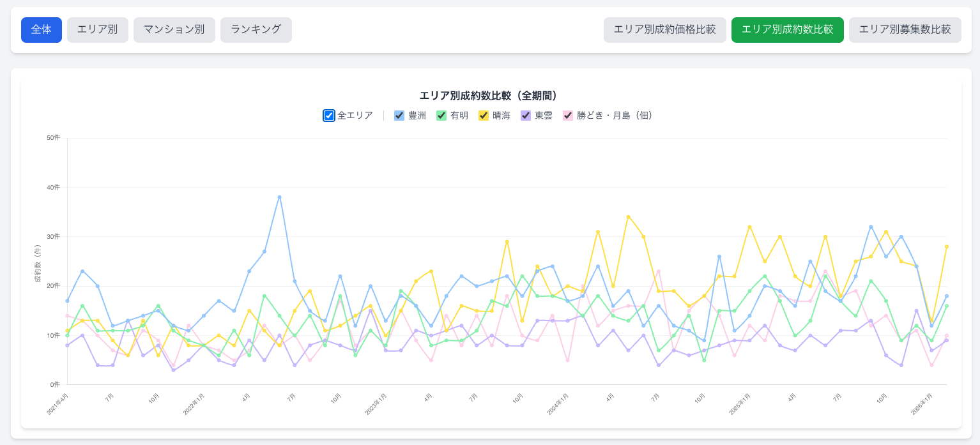Click the last yellow data point on the right
The image size is (980, 445).
click(947, 246)
